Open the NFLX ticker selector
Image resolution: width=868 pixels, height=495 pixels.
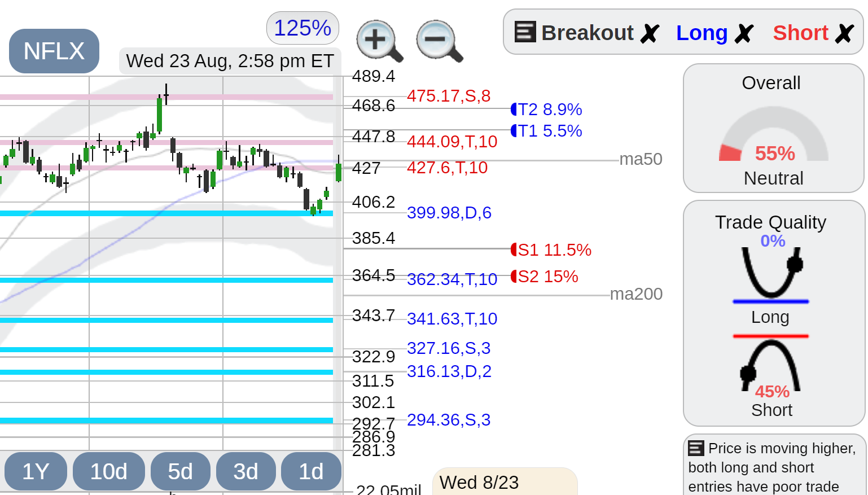click(54, 51)
